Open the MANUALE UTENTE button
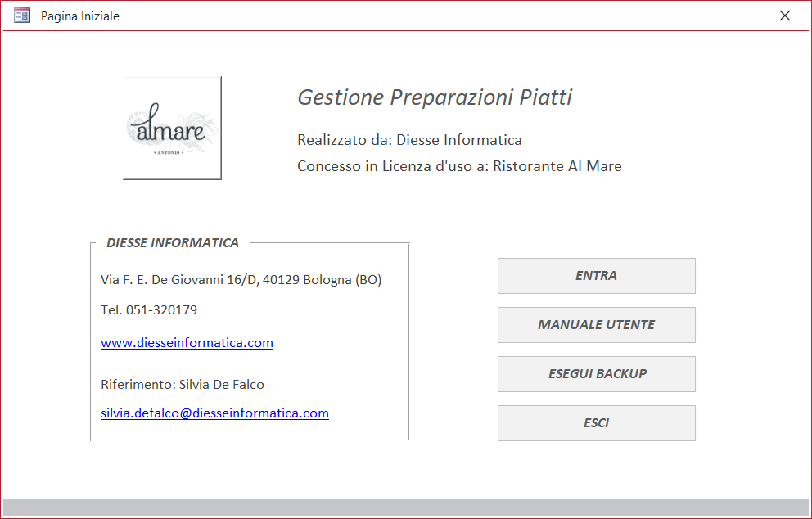The height and width of the screenshot is (519, 812). click(x=597, y=325)
